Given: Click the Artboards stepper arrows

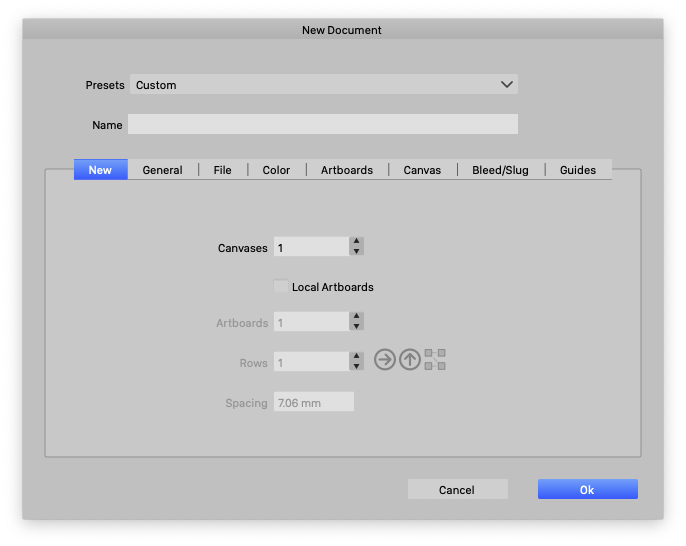Looking at the screenshot, I should click(x=357, y=322).
